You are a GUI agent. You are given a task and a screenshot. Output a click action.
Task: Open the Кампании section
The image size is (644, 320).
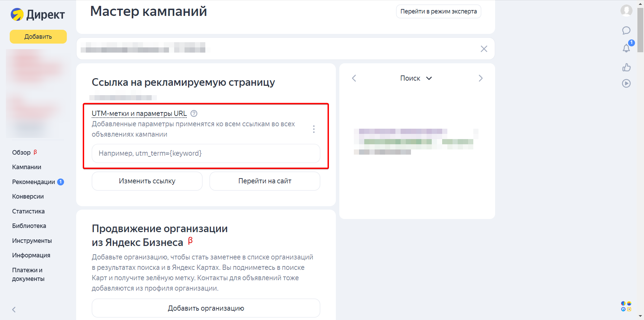(x=27, y=167)
